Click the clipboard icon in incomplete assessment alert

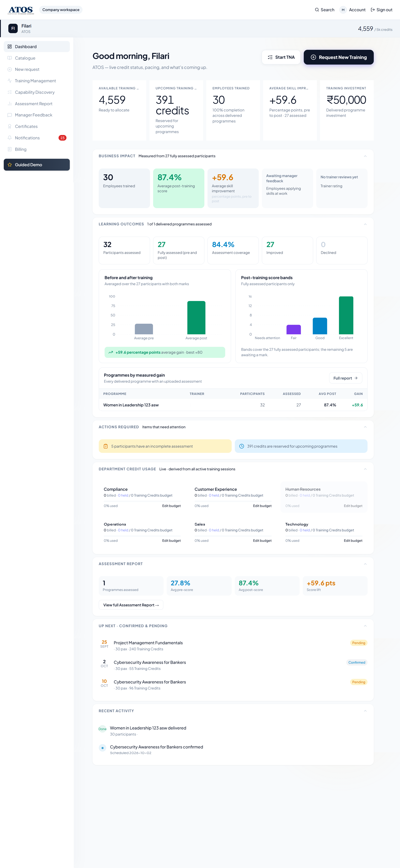[105, 446]
